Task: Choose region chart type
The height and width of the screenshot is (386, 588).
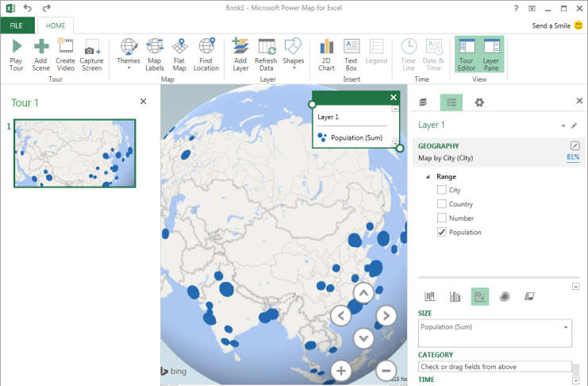Action: pyautogui.click(x=529, y=296)
